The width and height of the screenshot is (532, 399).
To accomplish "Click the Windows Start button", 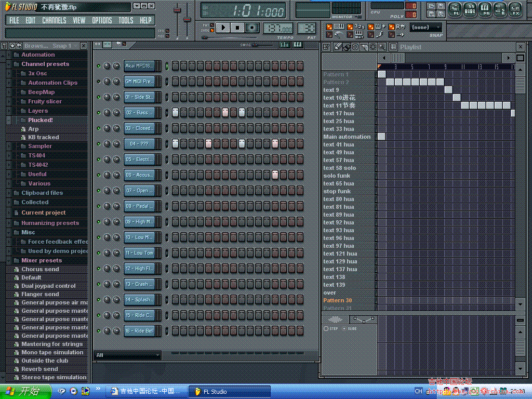I will (25, 391).
